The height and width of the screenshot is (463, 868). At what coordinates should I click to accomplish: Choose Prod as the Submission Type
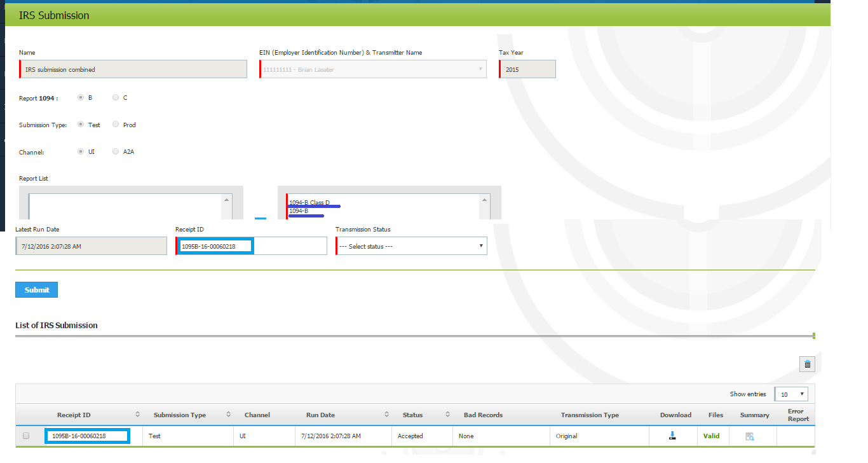(115, 125)
